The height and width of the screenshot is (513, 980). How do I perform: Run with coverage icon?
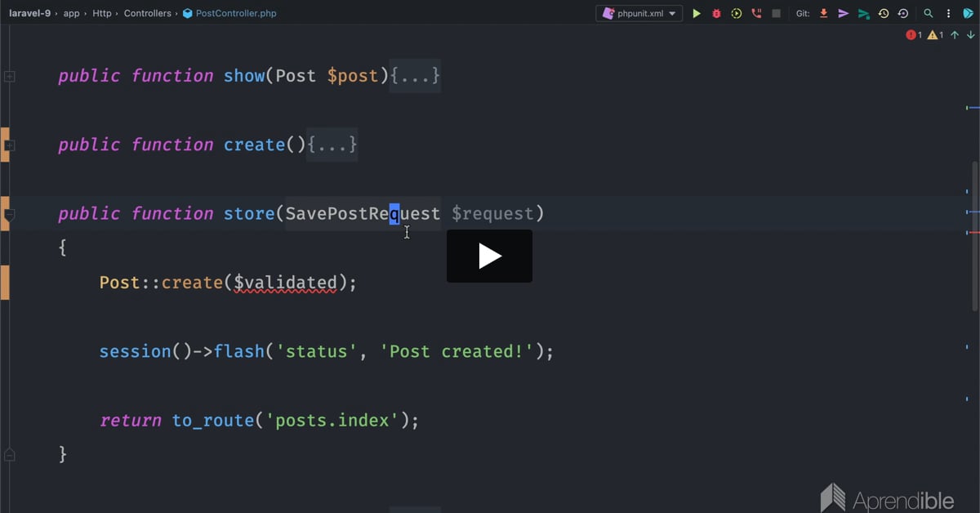tap(737, 14)
